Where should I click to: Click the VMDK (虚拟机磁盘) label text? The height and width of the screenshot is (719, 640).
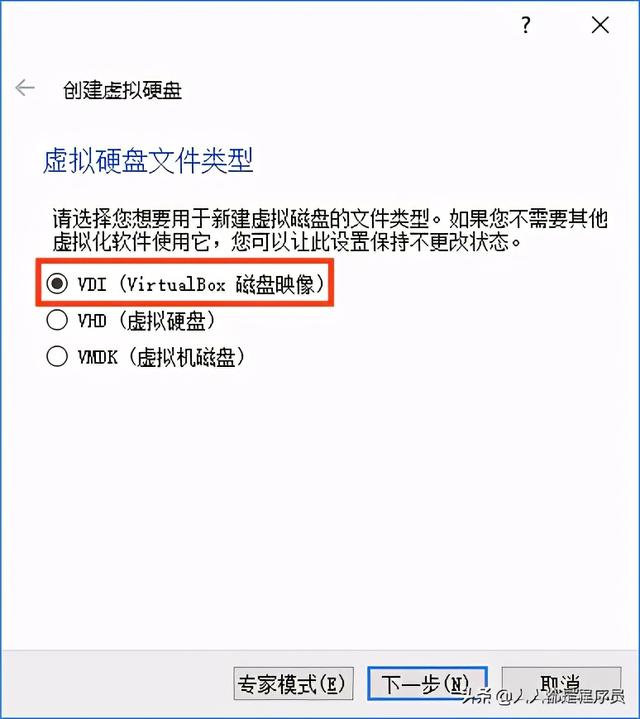161,357
